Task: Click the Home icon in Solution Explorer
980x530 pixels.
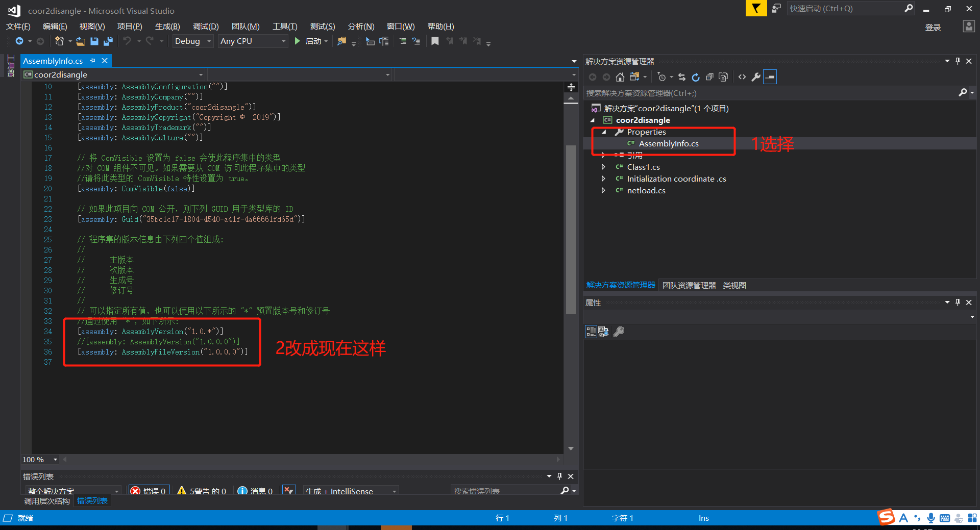Action: [620, 77]
